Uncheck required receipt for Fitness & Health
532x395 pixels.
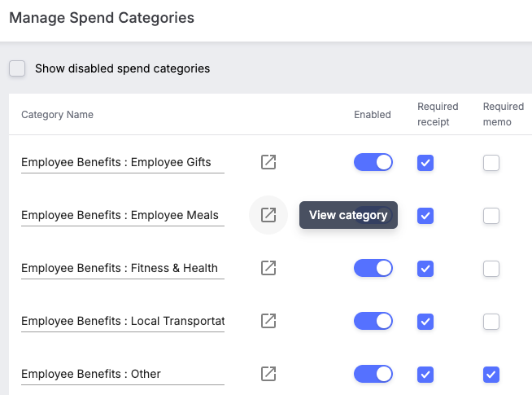[x=425, y=269]
